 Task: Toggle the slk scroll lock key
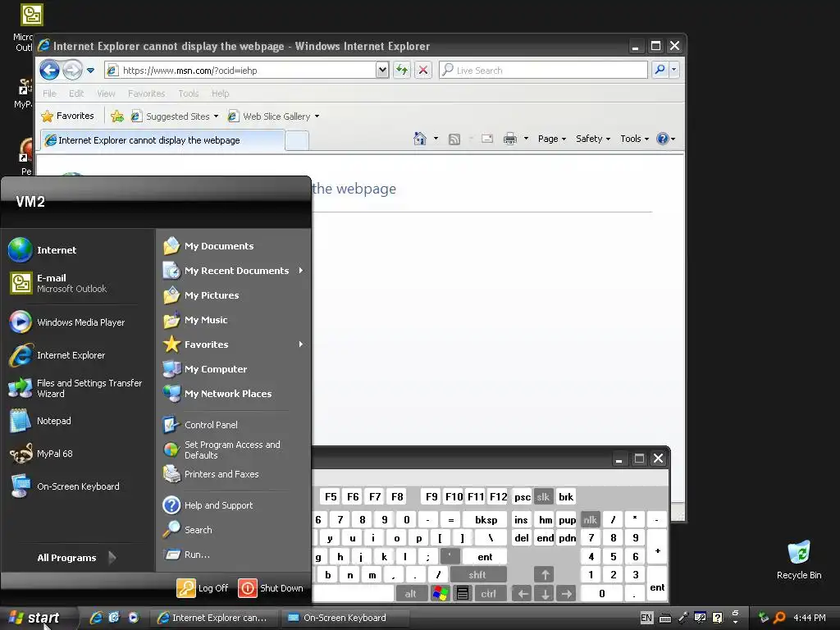(x=543, y=497)
